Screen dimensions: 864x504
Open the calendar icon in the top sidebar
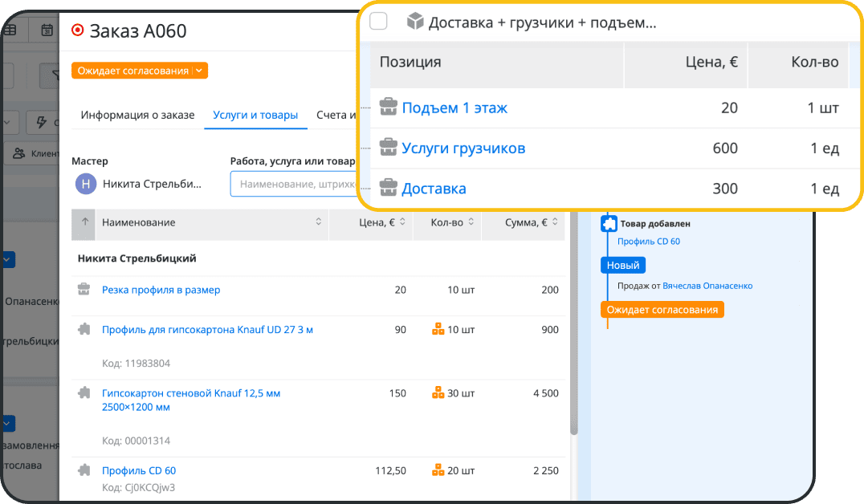pos(47,29)
